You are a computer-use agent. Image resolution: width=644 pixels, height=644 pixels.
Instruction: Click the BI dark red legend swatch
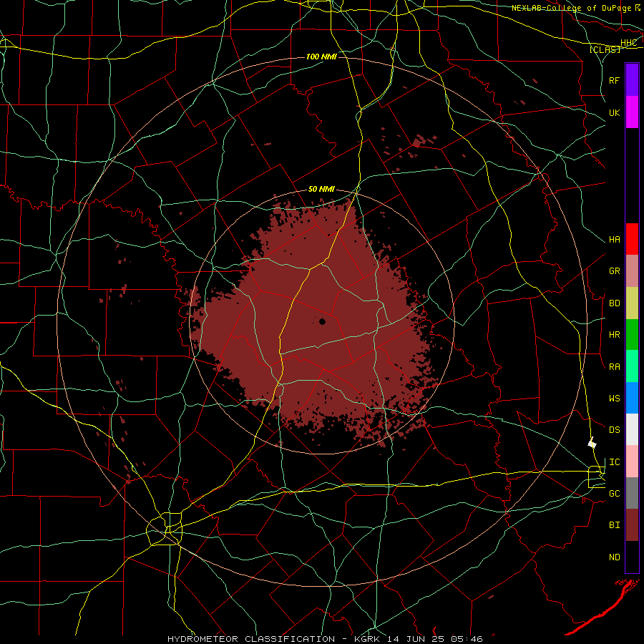point(632,525)
